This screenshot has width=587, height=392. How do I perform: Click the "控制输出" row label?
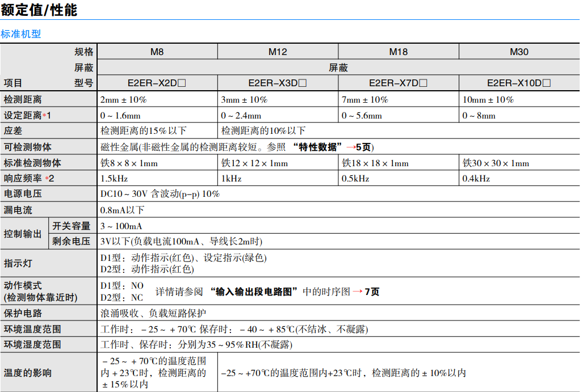click(23, 234)
